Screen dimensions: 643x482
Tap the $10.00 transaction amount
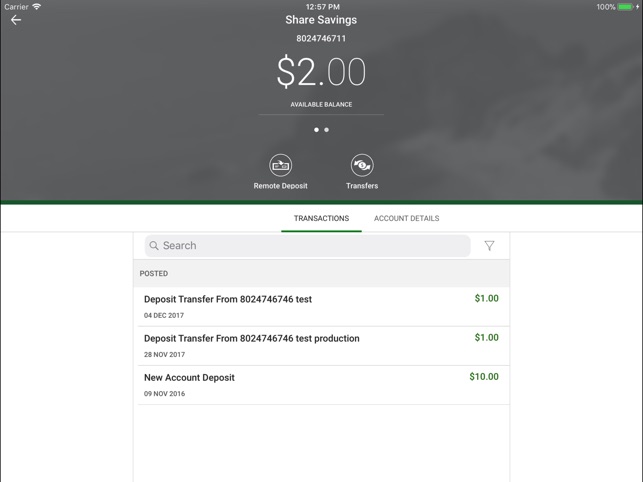click(x=484, y=377)
